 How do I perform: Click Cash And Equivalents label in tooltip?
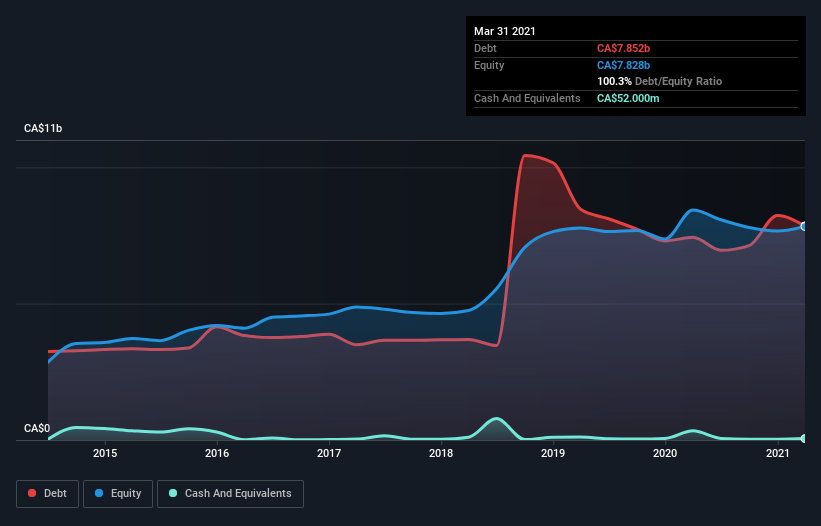[527, 98]
